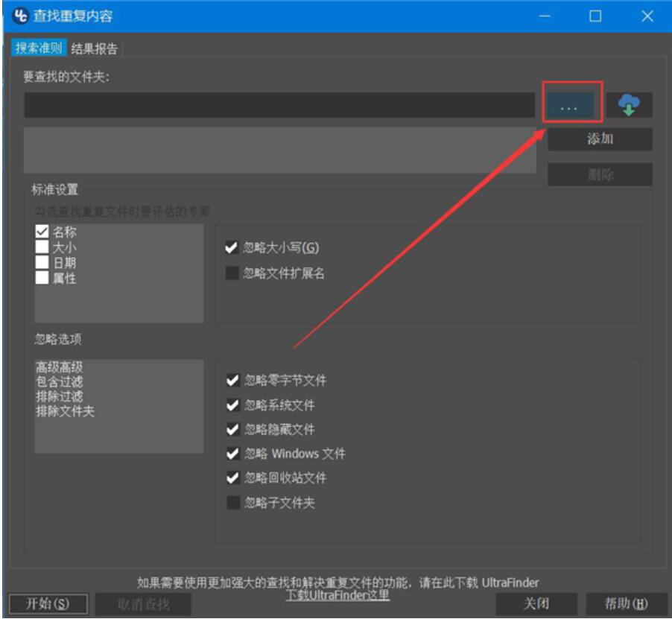Click the 添加 button
The width and height of the screenshot is (672, 619).
(600, 139)
